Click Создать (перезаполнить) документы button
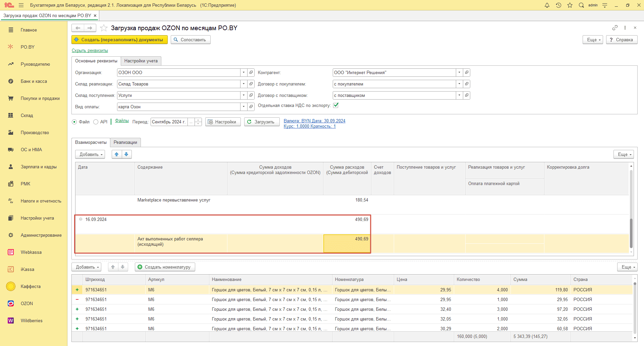 point(119,40)
